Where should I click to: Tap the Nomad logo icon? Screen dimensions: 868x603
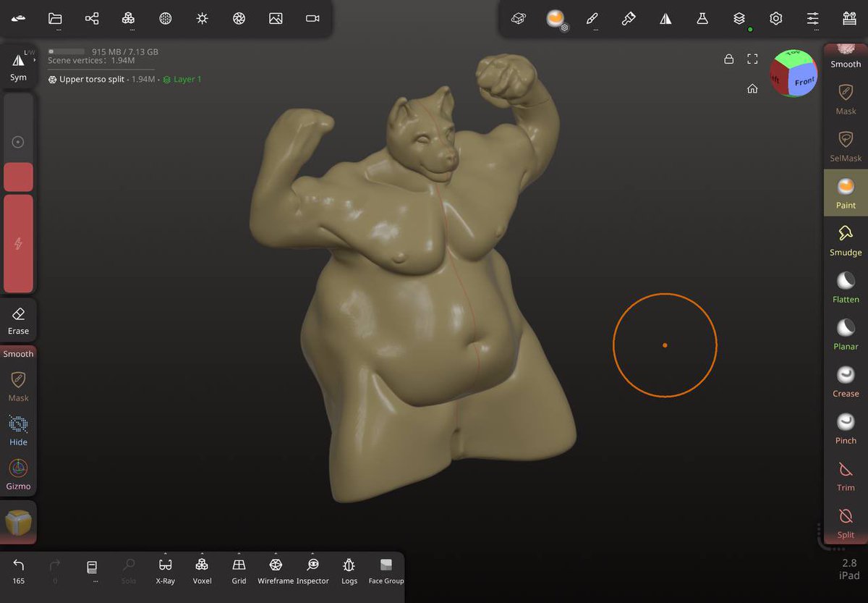[x=19, y=19]
